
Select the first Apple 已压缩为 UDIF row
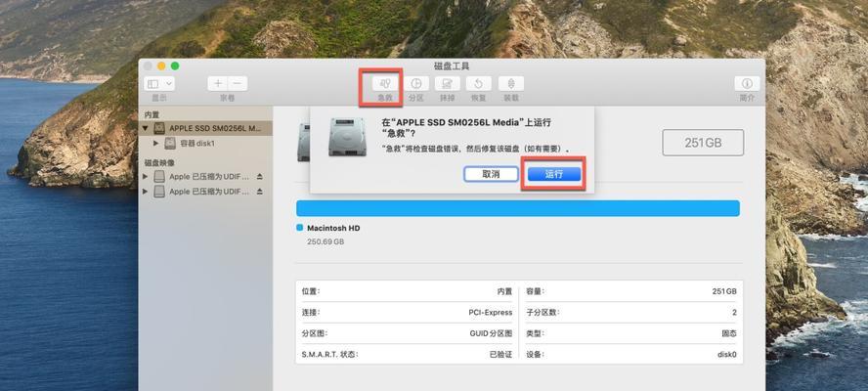point(205,177)
